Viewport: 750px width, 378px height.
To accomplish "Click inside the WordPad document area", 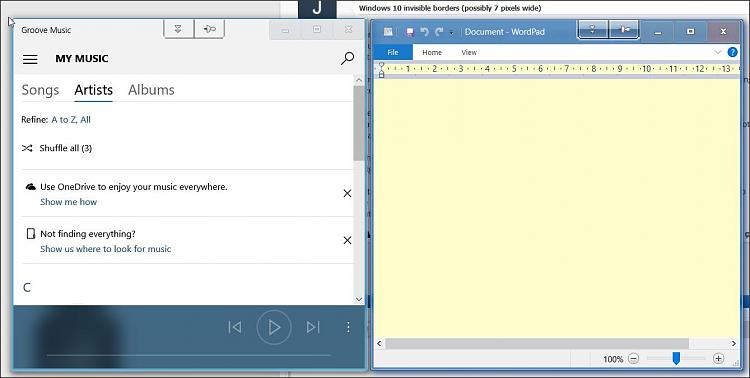I will [556, 208].
